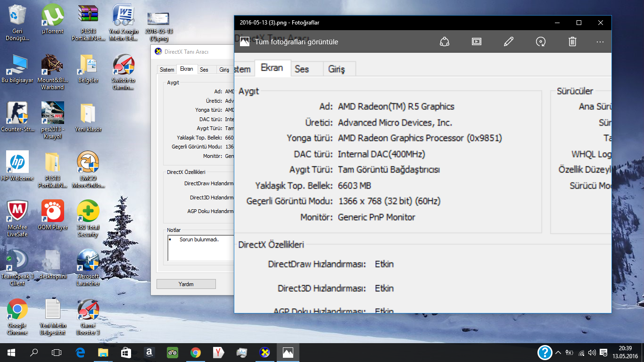
Task: Launch Microsoft Edge from the taskbar
Action: pos(80,352)
